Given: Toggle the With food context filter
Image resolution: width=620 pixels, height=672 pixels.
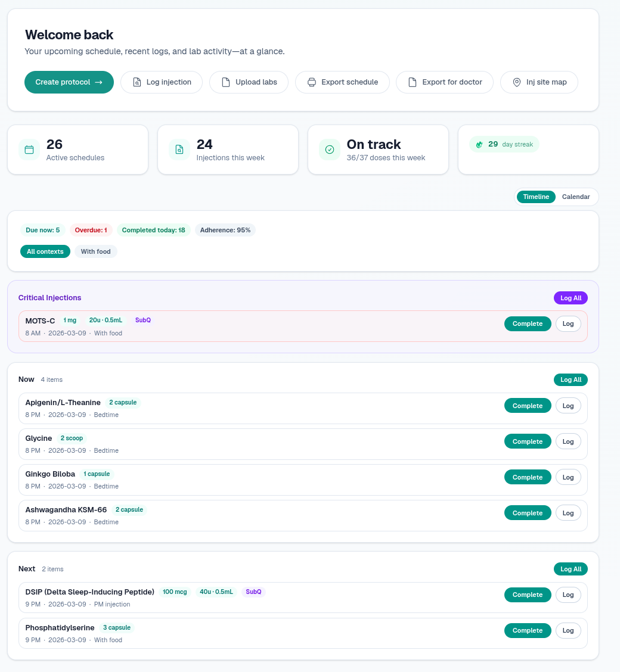Looking at the screenshot, I should 95,251.
